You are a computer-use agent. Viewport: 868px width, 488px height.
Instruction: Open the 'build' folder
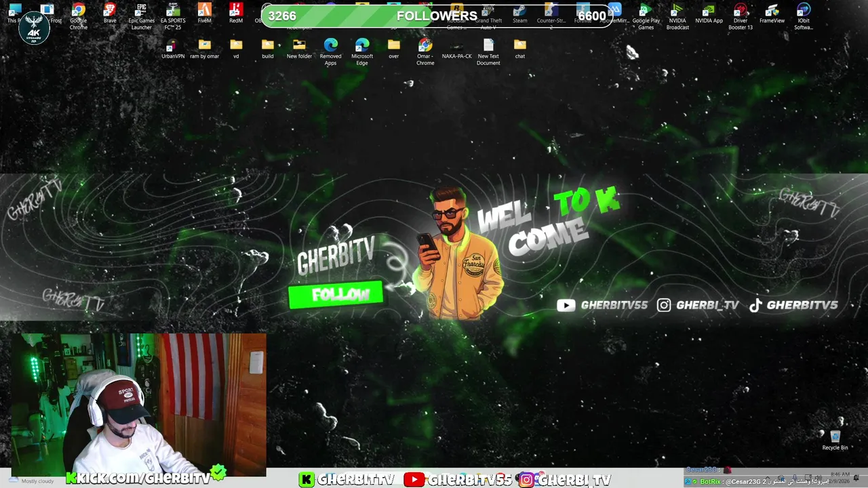[x=268, y=49]
